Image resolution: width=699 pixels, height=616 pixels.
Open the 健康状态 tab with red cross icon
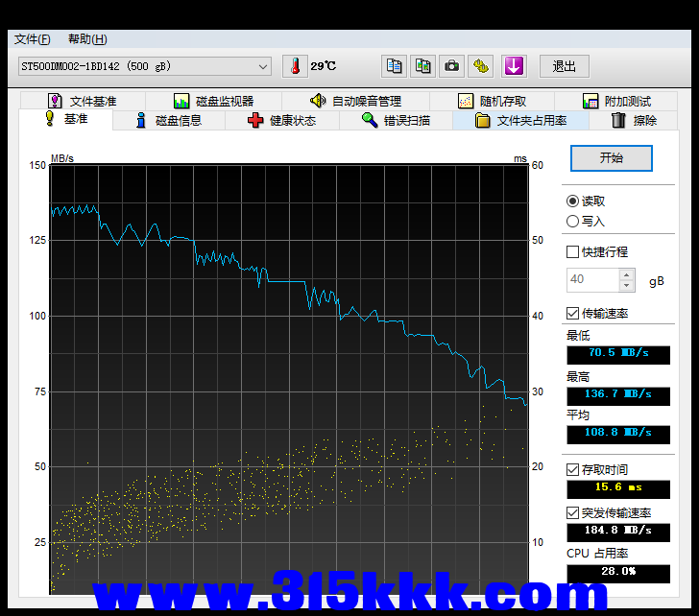click(281, 121)
